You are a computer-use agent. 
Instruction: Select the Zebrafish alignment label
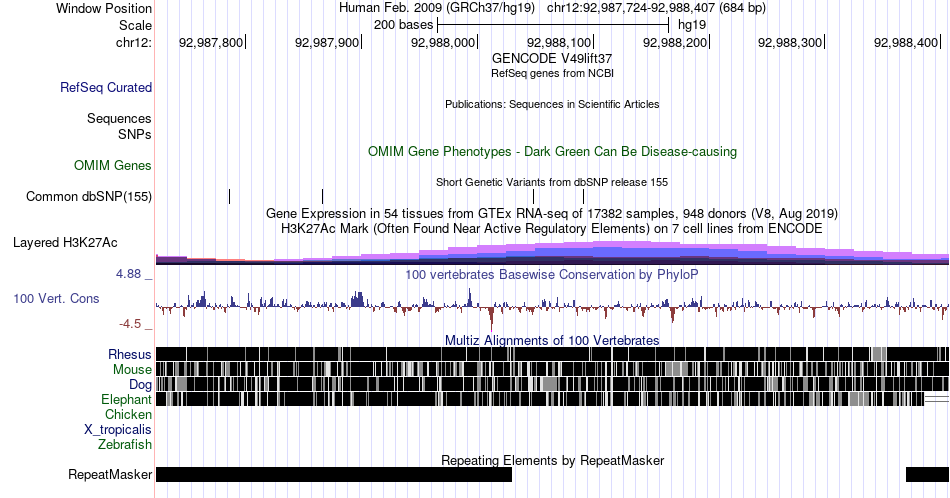pyautogui.click(x=125, y=444)
